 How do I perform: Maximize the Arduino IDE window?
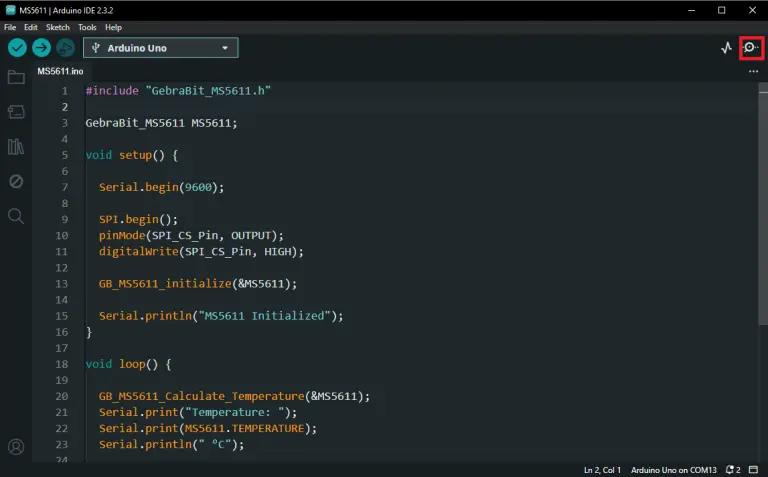tap(721, 10)
